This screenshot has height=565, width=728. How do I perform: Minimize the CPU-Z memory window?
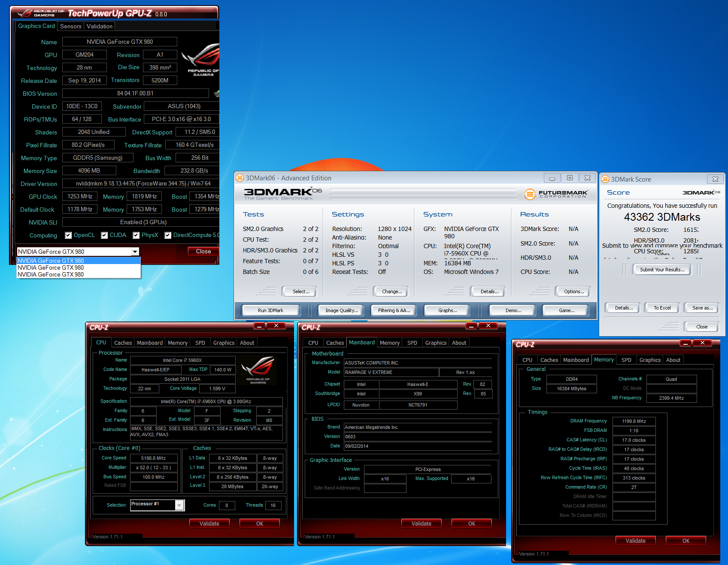[686, 343]
